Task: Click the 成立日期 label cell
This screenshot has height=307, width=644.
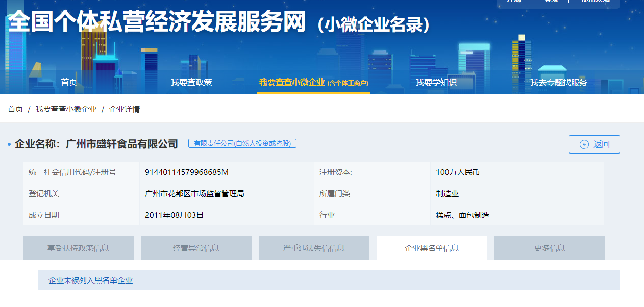Action: (82, 215)
